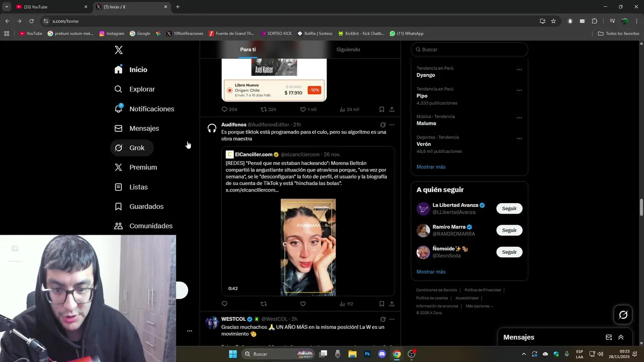
Task: Open more options on Audífonos post
Action: pos(392,125)
